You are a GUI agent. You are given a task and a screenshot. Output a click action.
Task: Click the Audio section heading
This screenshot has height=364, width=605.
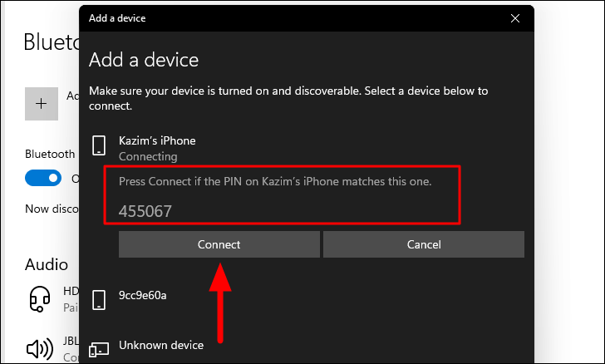click(47, 264)
